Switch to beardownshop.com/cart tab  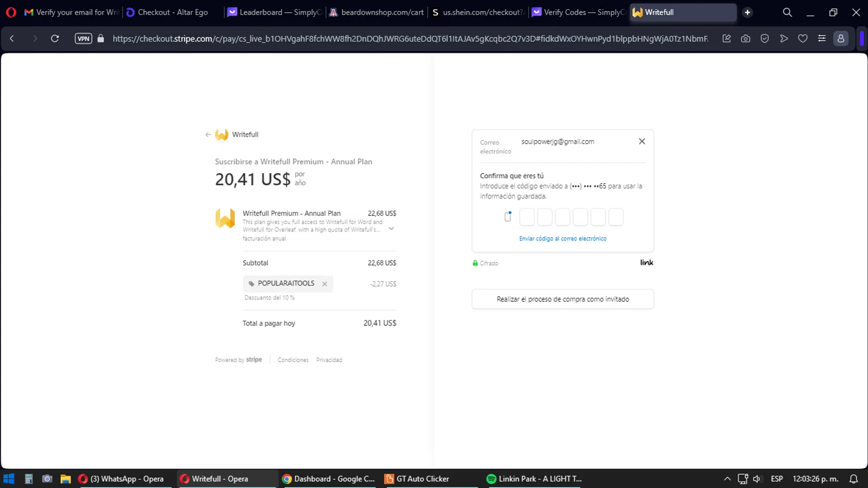376,12
